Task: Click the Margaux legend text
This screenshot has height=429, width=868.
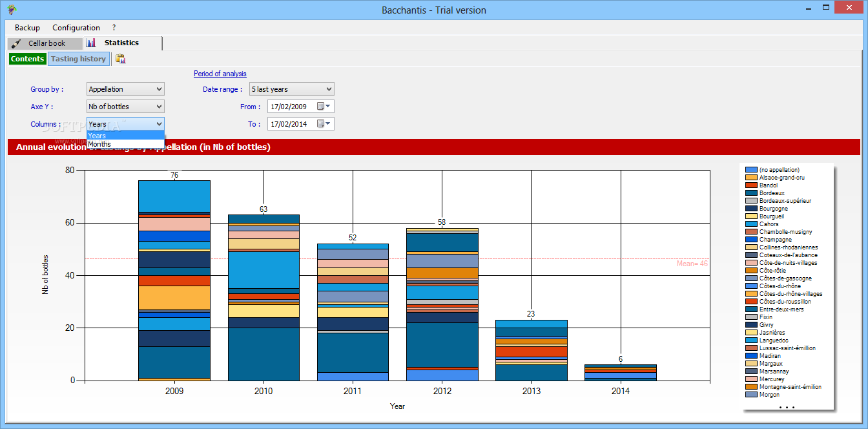Action: click(x=770, y=364)
